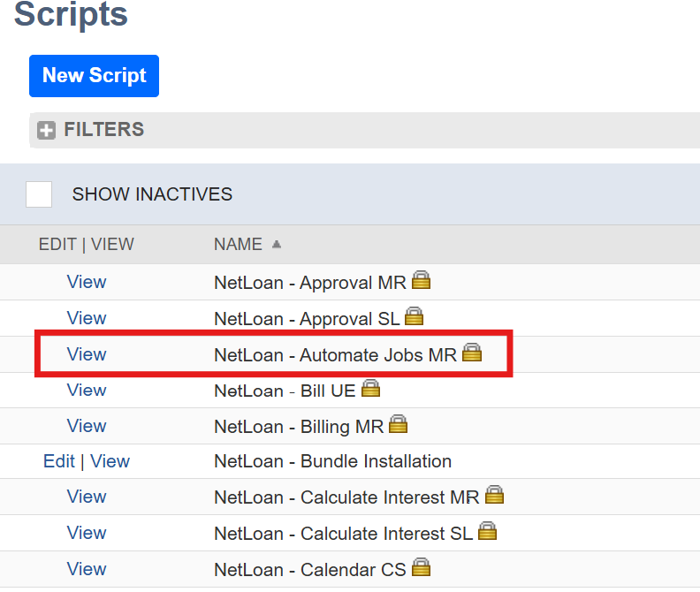The height and width of the screenshot is (592, 700).
Task: Click lock icon beside NetLoan - Approval SL
Action: tap(414, 317)
